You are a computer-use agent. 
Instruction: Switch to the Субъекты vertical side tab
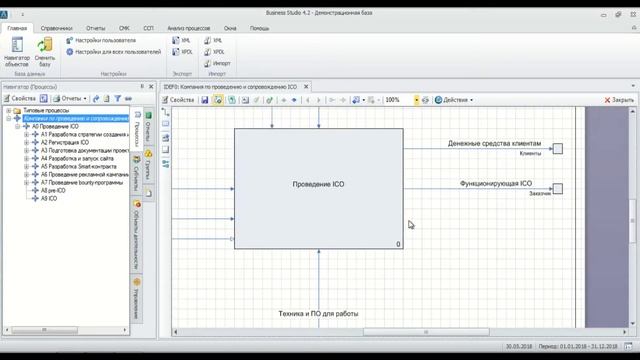coord(137,173)
